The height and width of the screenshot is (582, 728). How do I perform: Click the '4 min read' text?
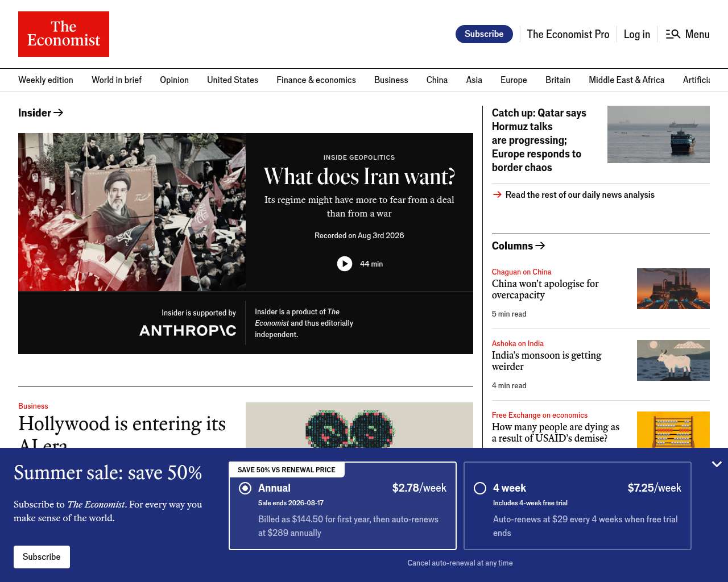coord(509,385)
